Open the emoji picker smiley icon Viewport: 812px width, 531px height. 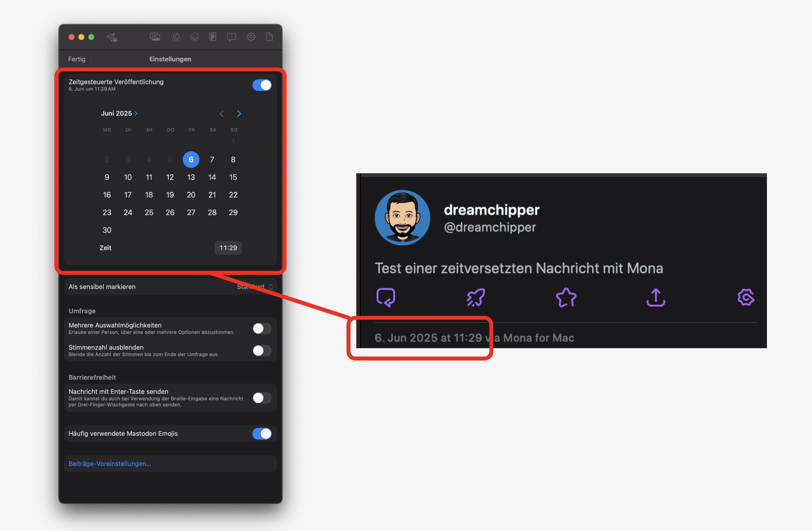(x=194, y=37)
